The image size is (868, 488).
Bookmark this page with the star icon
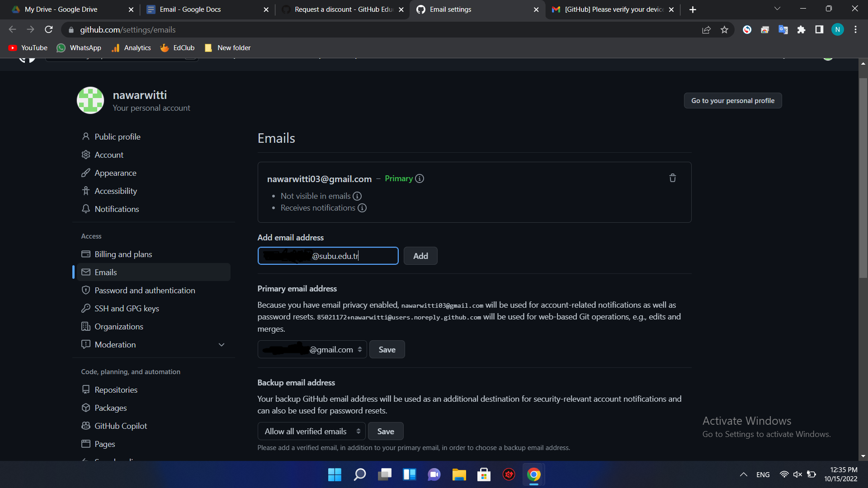point(725,30)
